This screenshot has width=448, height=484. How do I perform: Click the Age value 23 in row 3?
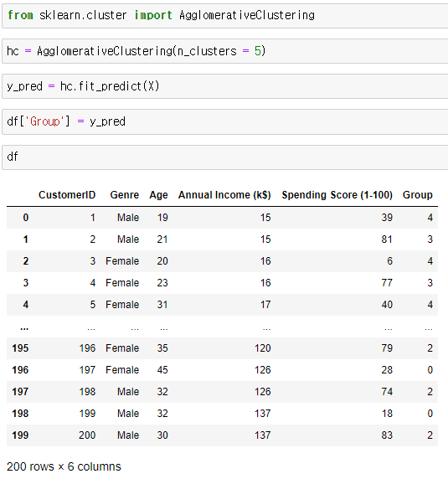click(162, 283)
